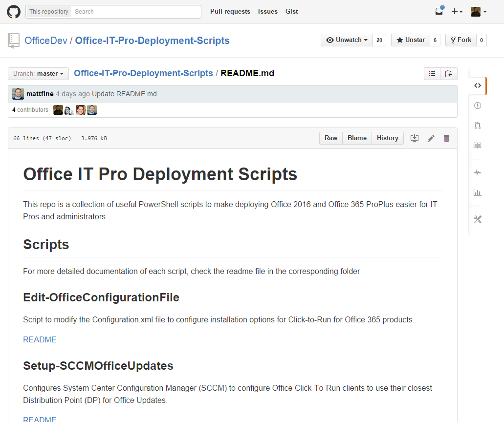Screen dimensions: 504x422
Task: Open the Pull requests icon in right sidebar
Action: click(x=477, y=126)
